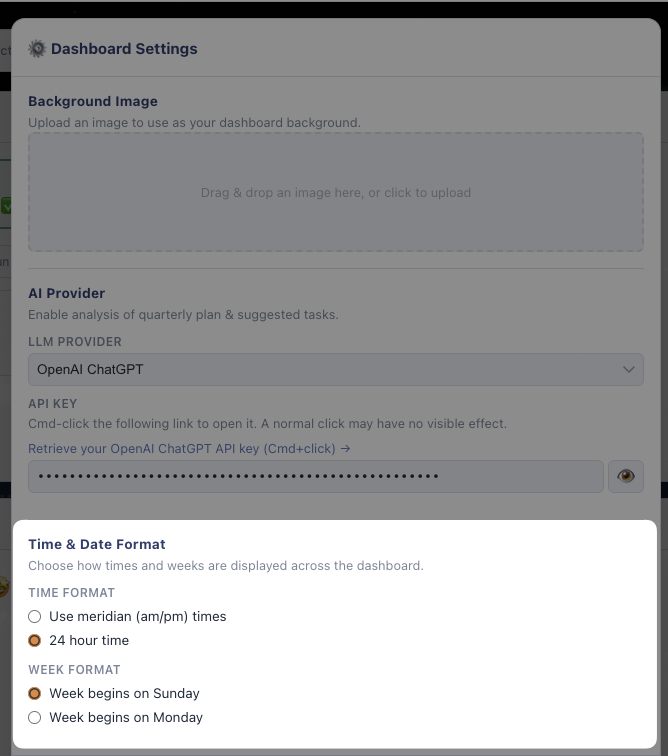
Task: Click the Dashboard Settings title text
Action: point(124,48)
